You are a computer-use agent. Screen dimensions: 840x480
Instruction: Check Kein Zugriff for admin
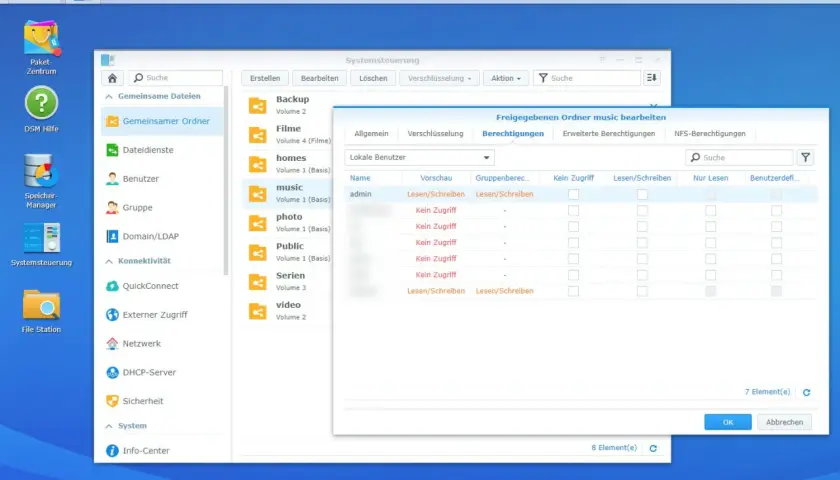tap(573, 194)
